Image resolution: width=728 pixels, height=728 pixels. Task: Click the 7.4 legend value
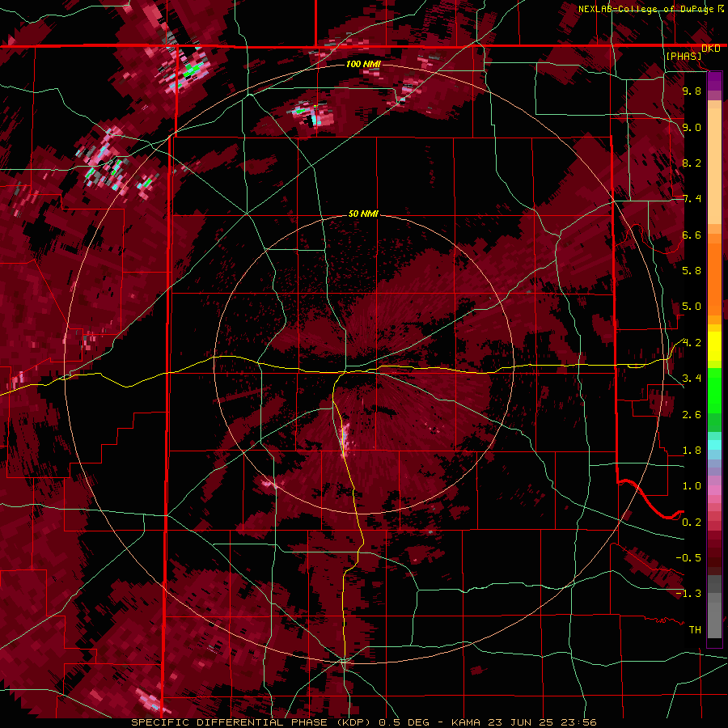click(692, 199)
